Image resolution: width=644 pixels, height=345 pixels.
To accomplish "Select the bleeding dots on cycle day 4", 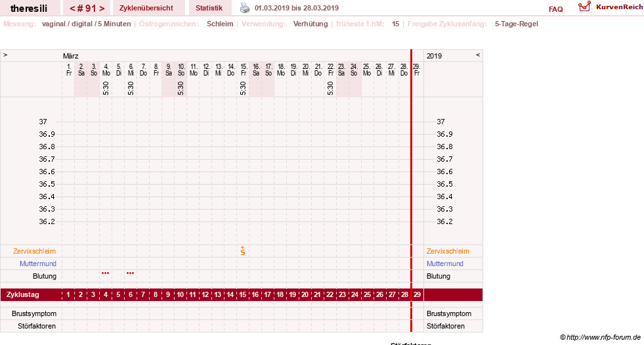I will (106, 273).
